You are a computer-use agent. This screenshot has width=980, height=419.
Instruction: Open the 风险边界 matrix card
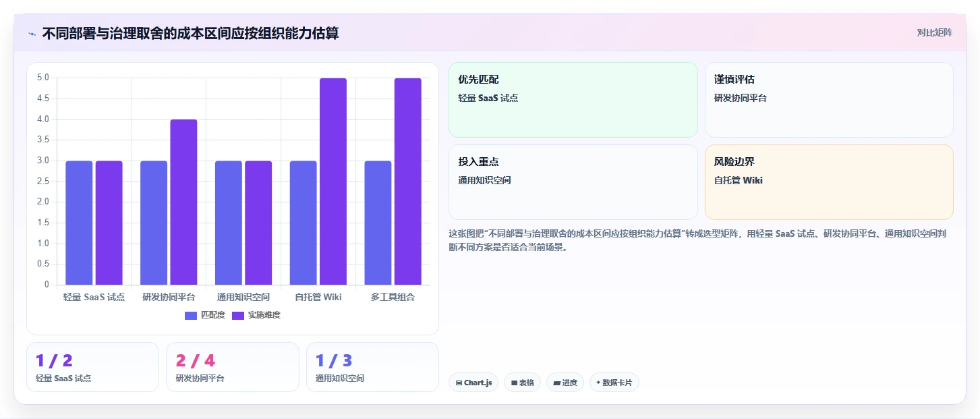point(829,182)
